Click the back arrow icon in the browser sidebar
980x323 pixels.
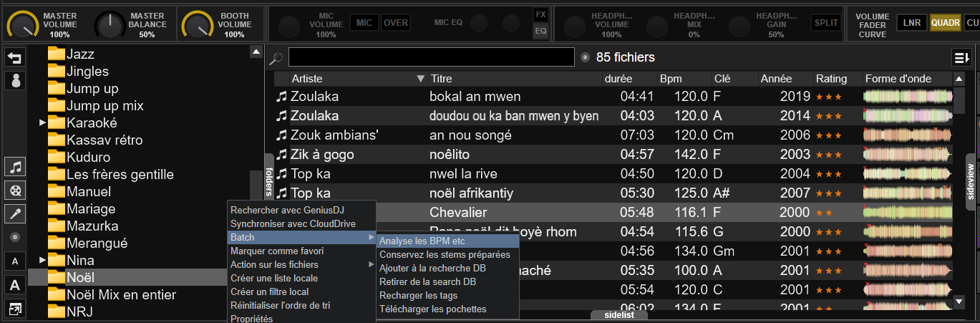coord(14,57)
